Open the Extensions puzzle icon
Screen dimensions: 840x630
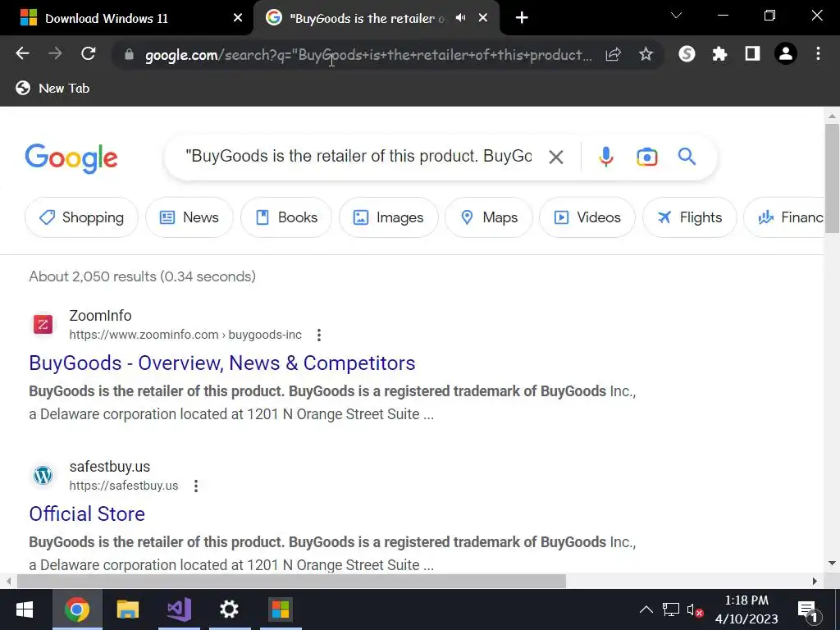[x=719, y=53]
